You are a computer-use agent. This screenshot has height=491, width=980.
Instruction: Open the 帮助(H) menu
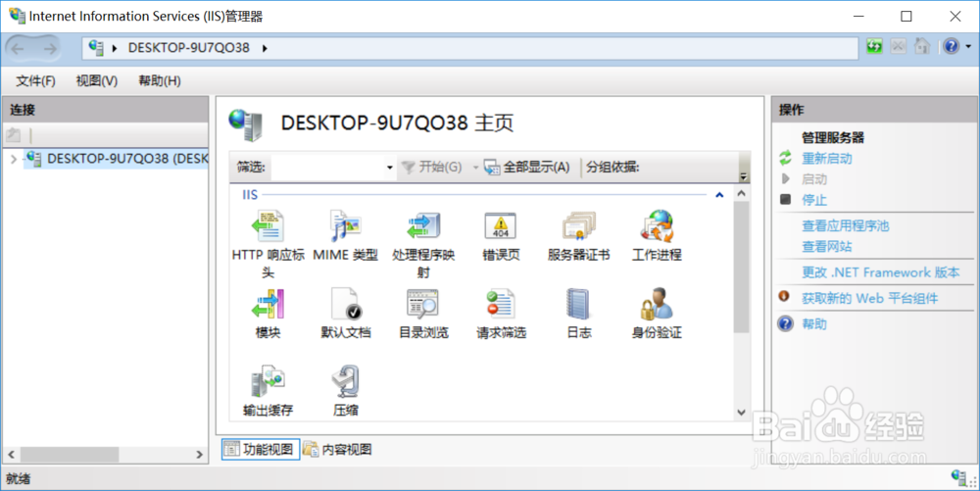[160, 80]
